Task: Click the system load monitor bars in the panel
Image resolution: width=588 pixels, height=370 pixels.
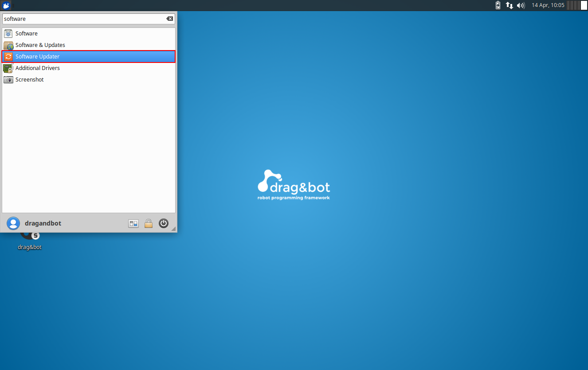Action: pyautogui.click(x=573, y=5)
